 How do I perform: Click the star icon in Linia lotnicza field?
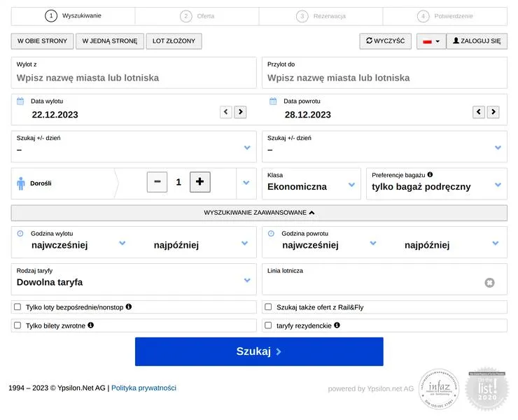489,283
